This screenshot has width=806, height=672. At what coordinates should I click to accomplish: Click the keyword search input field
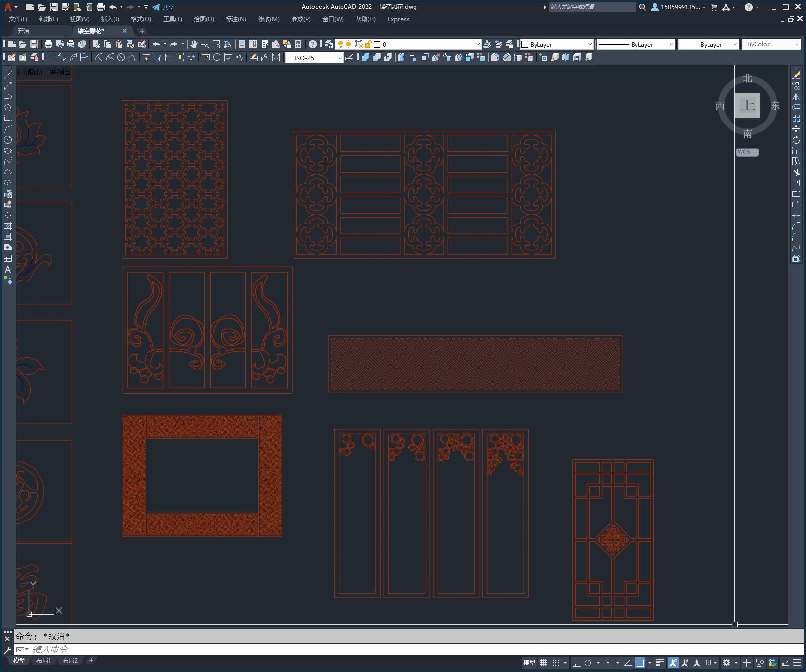pos(592,7)
